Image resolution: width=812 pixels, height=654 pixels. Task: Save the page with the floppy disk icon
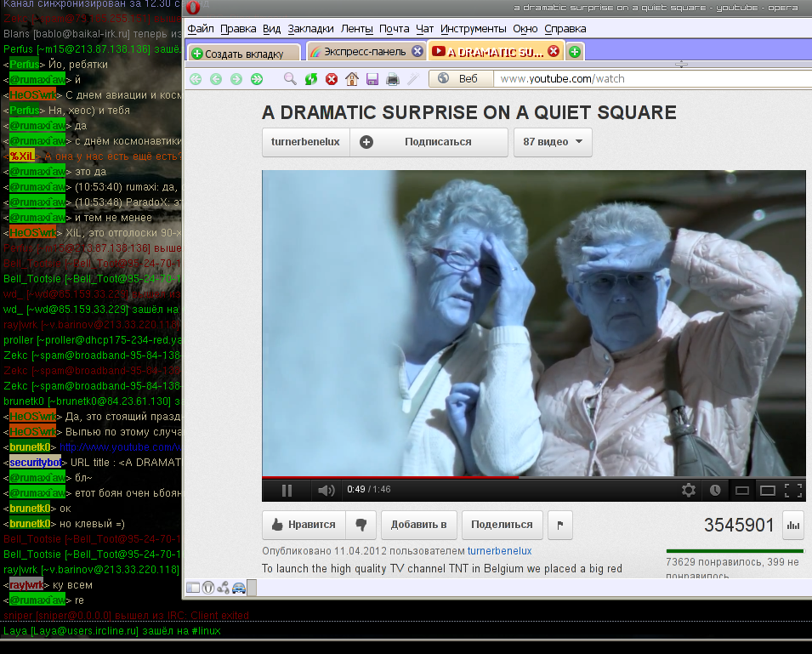coord(372,79)
